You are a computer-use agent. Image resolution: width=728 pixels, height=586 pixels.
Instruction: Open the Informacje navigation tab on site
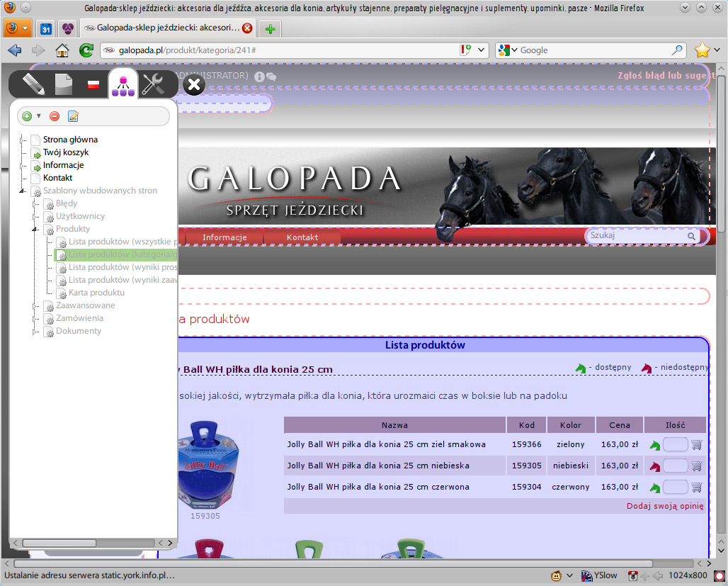tap(224, 237)
